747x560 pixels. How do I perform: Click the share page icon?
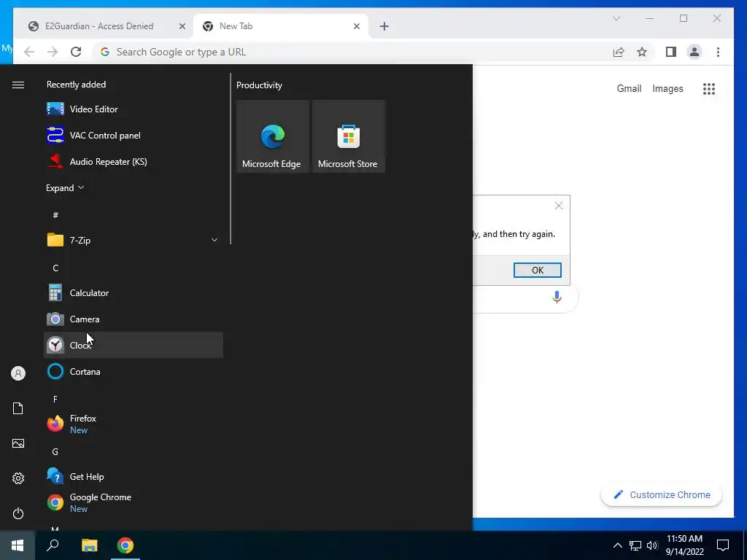tap(619, 52)
